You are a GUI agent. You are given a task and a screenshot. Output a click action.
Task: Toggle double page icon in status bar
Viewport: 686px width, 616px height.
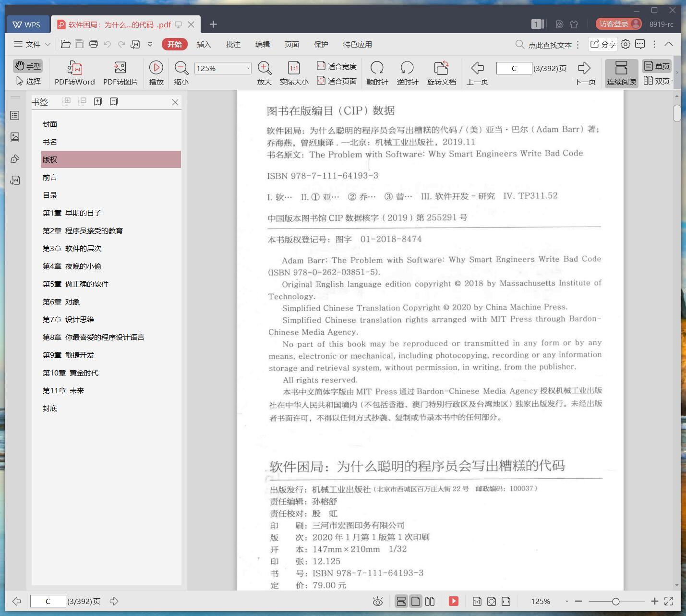coord(430,601)
